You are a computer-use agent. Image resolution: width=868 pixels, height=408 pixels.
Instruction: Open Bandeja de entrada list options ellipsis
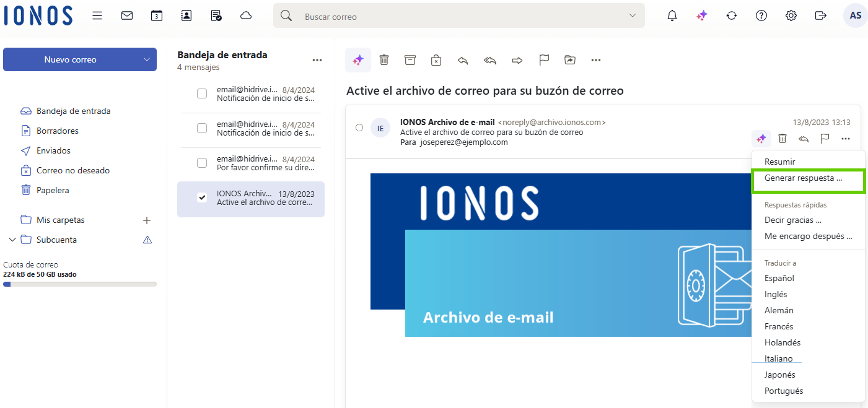pos(317,60)
